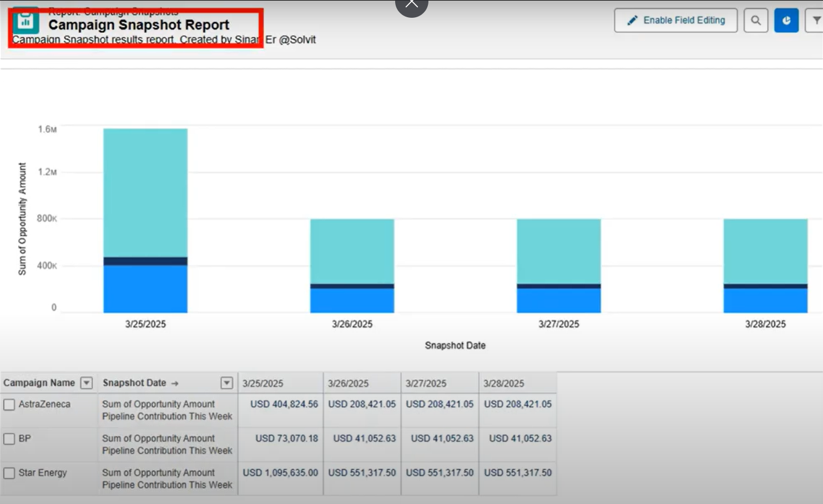Screen dimensions: 823x504
Task: Click the Campaign Snapshot Report title
Action: pos(138,25)
